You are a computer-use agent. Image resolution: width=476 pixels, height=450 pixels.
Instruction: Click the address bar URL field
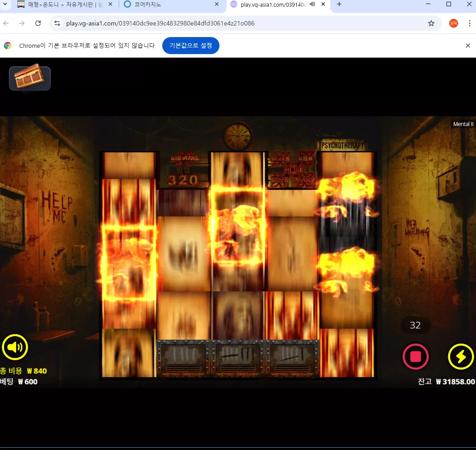click(x=245, y=23)
